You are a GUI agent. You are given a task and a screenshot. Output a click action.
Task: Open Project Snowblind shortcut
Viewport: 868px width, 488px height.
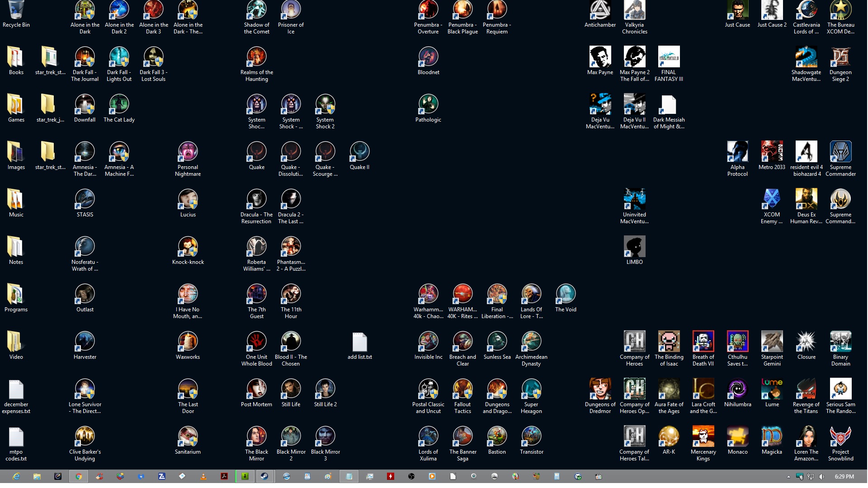click(840, 443)
